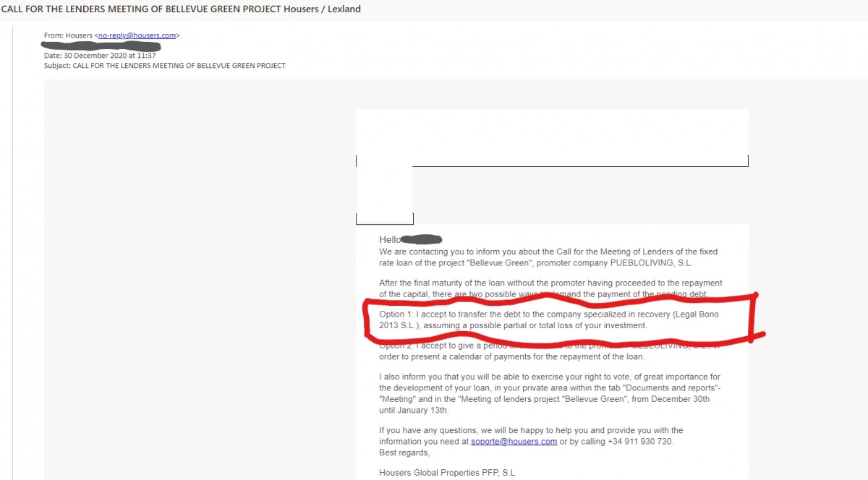Viewport: 868px width, 480px height.
Task: Click the 'From: Housers' sender label
Action: (68, 35)
